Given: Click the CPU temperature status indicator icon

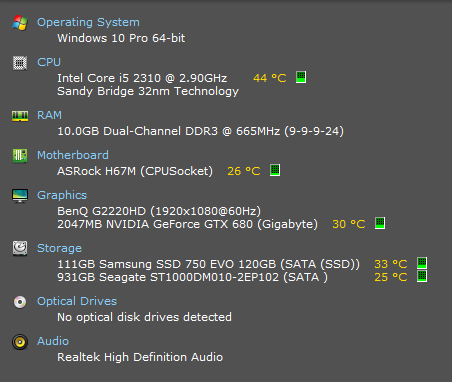Looking at the screenshot, I should 301,77.
